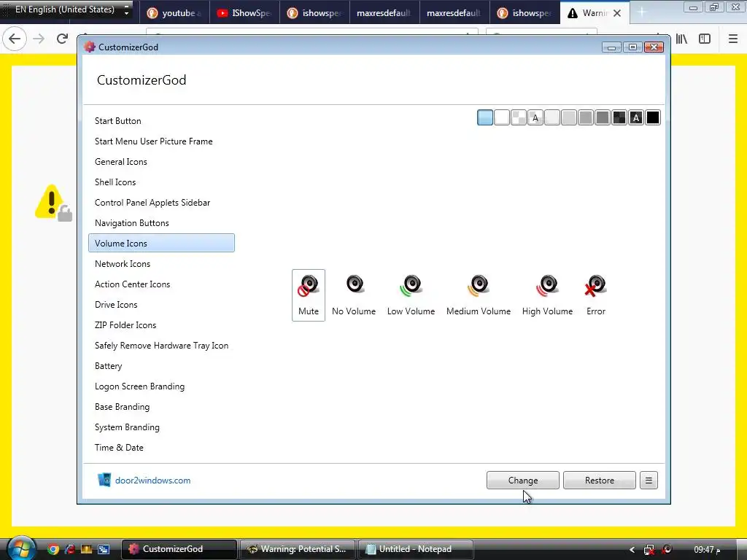Choose the light checkered swatch with letter A
This screenshot has width=747, height=560.
[535, 117]
